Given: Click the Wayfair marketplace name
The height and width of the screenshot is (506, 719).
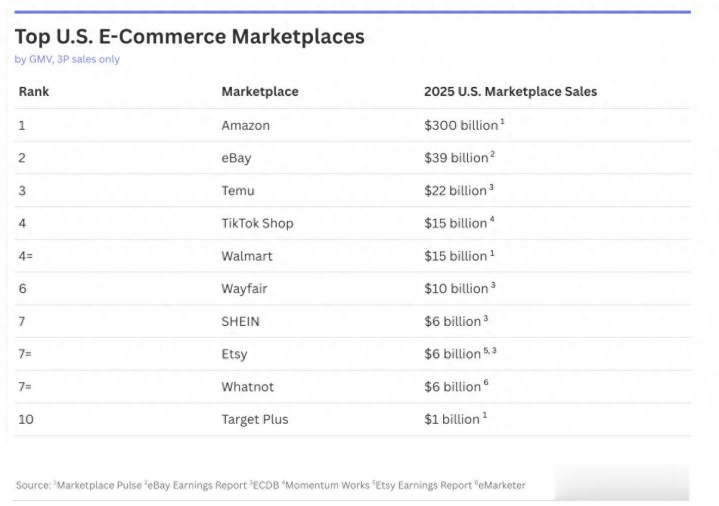Looking at the screenshot, I should coord(244,289).
